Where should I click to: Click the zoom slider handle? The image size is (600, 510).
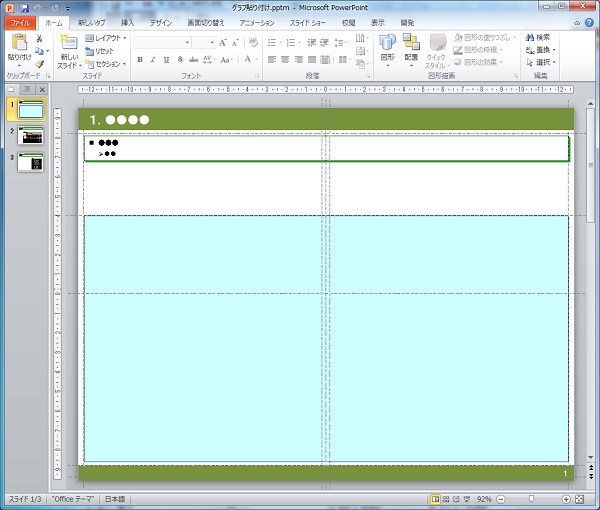pos(531,499)
